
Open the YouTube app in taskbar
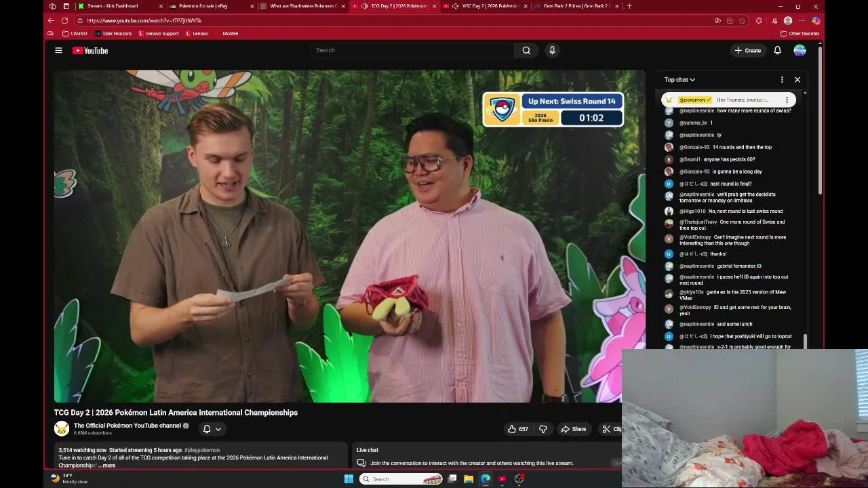click(502, 479)
